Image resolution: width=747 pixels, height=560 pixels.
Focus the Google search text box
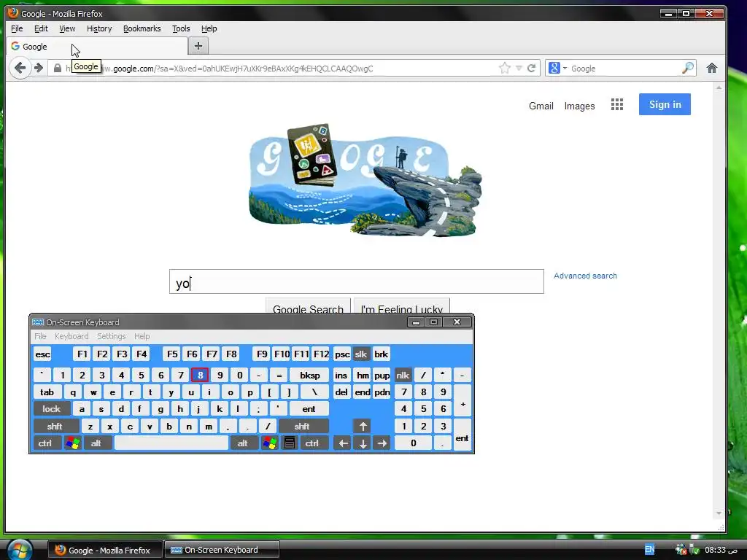(x=356, y=281)
